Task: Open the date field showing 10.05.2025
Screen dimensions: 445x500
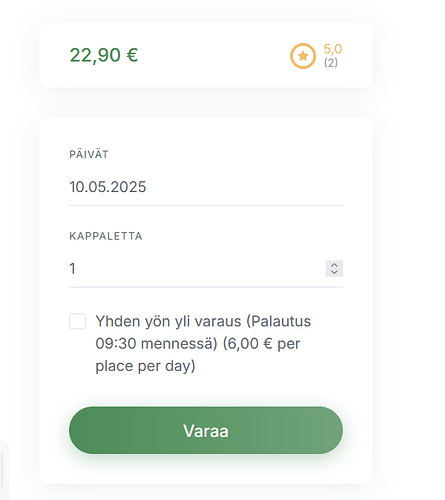Action: [x=206, y=187]
